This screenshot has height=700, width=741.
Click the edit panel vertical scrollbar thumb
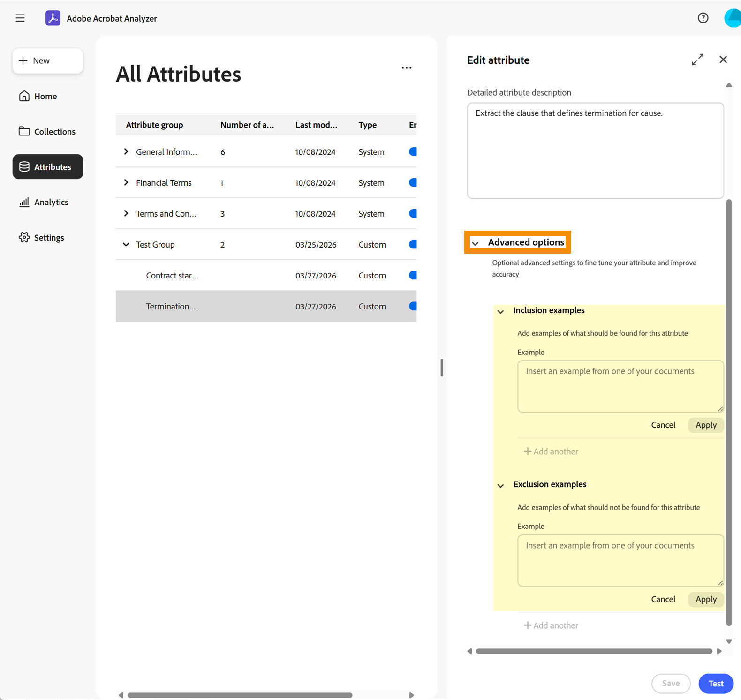(729, 413)
